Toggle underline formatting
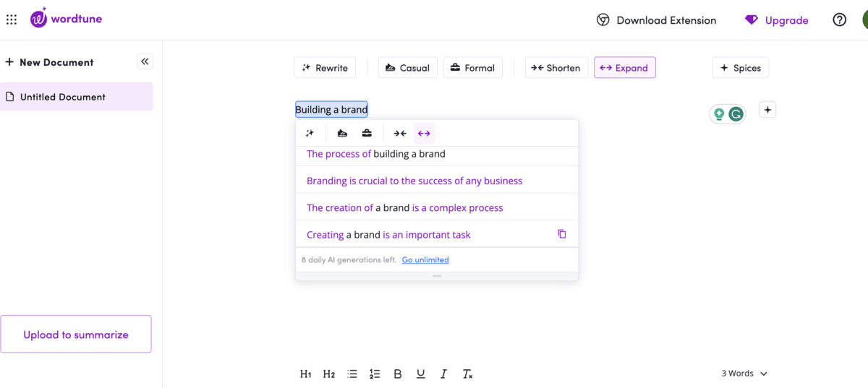The image size is (868, 388). coord(421,374)
